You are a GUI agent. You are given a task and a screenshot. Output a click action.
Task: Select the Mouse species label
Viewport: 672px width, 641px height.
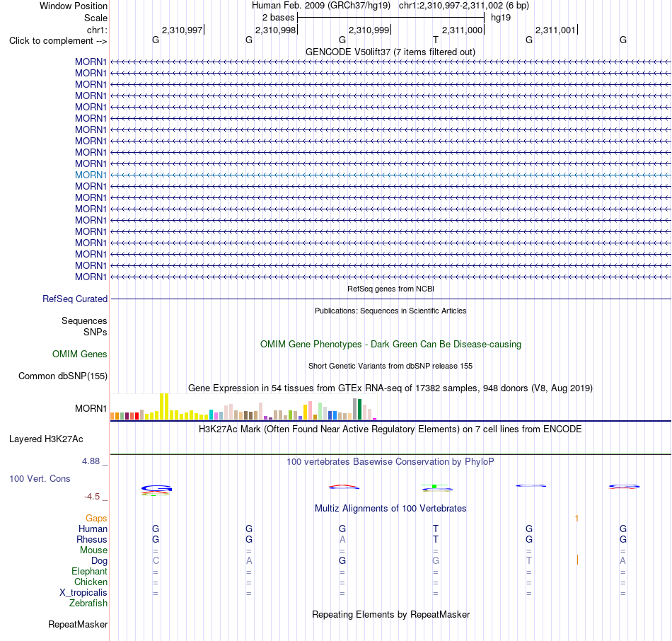click(94, 550)
